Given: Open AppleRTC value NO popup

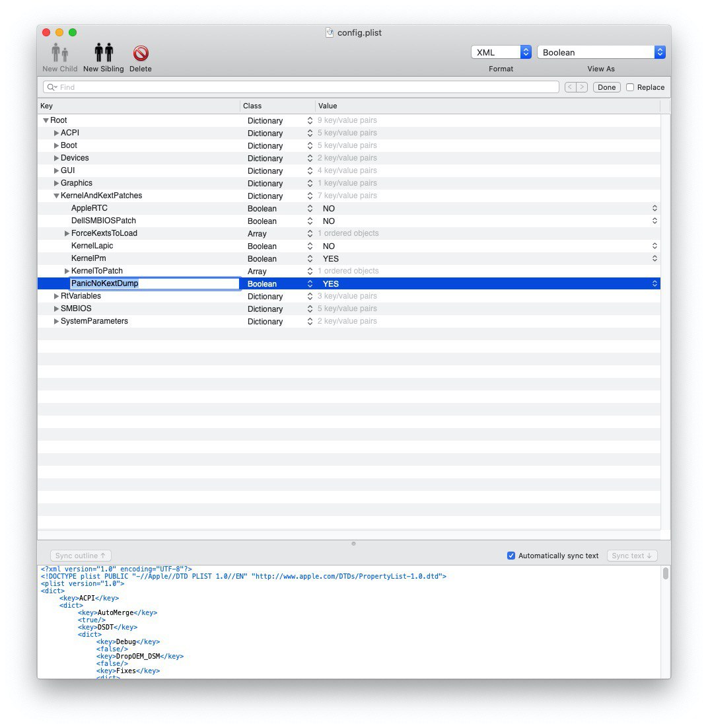Looking at the screenshot, I should 655,208.
